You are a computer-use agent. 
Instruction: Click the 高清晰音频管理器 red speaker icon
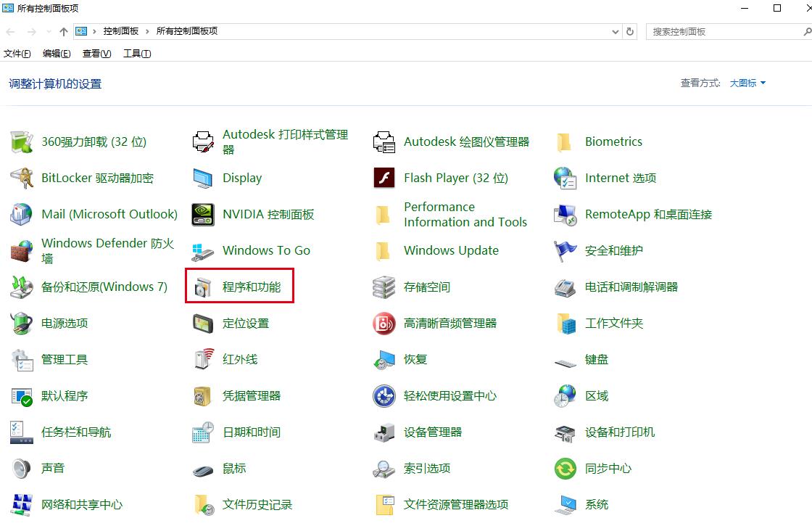click(384, 323)
